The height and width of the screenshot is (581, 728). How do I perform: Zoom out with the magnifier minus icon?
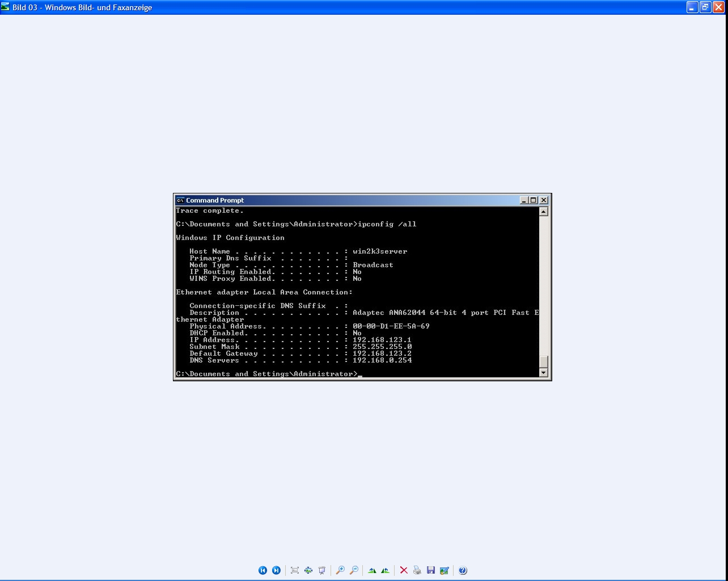click(354, 570)
